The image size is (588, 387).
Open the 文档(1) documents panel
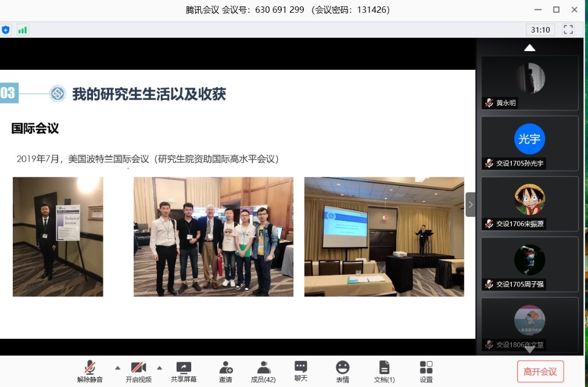coord(384,372)
